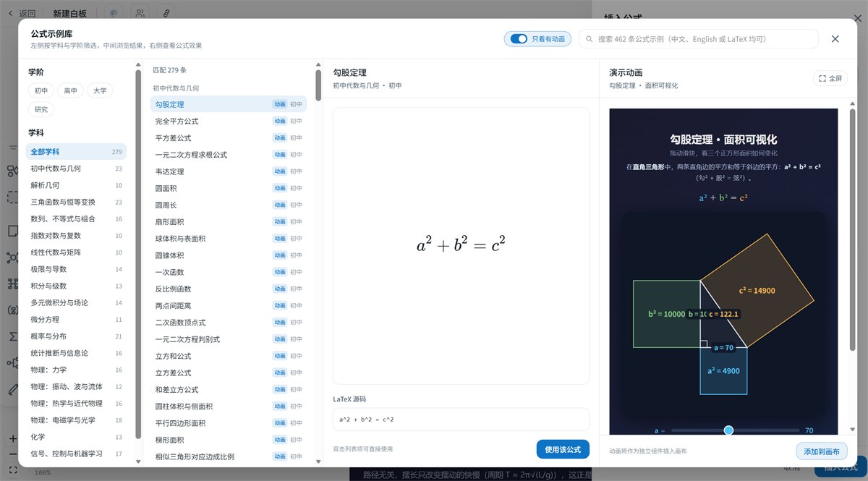Filter by 初中 level chip
The height and width of the screenshot is (481, 868).
coord(41,90)
